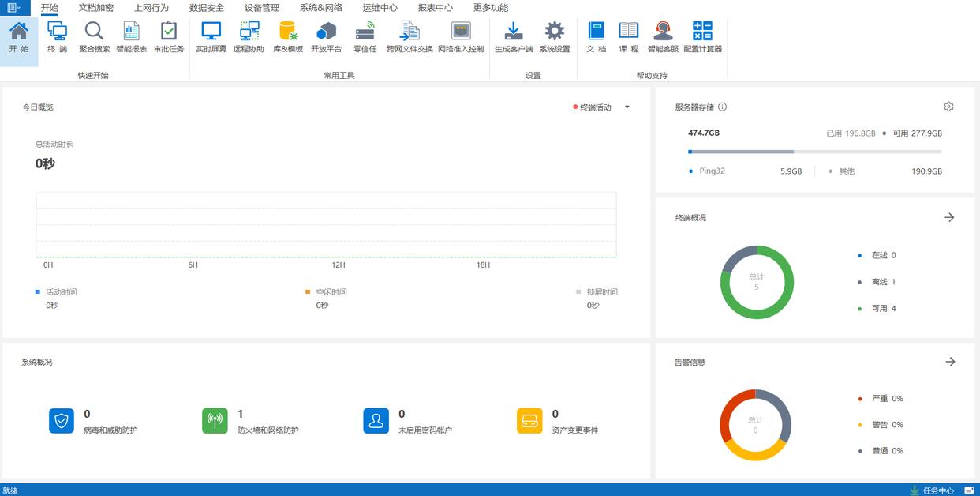The image size is (980, 496).
Task: Click the server storage usage bar
Action: (x=814, y=152)
